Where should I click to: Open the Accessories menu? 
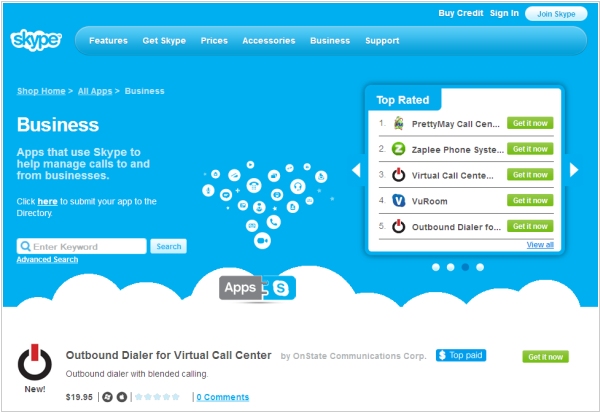[269, 41]
